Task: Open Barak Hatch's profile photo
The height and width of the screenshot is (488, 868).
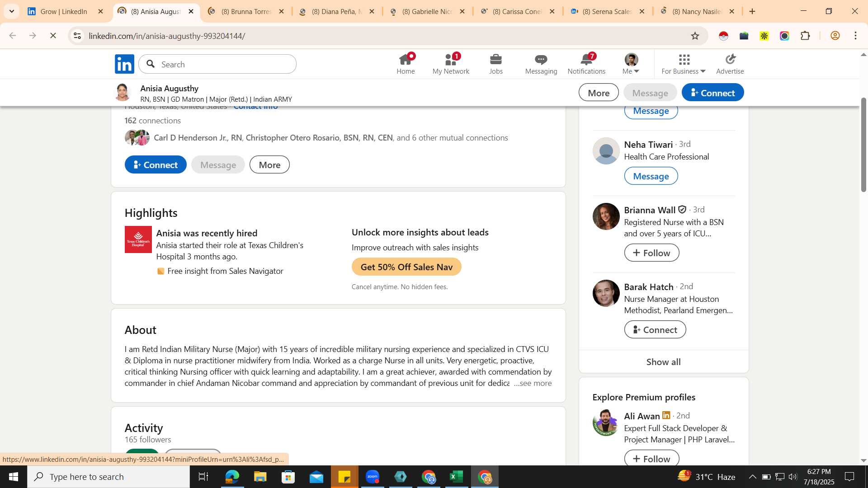Action: click(606, 293)
